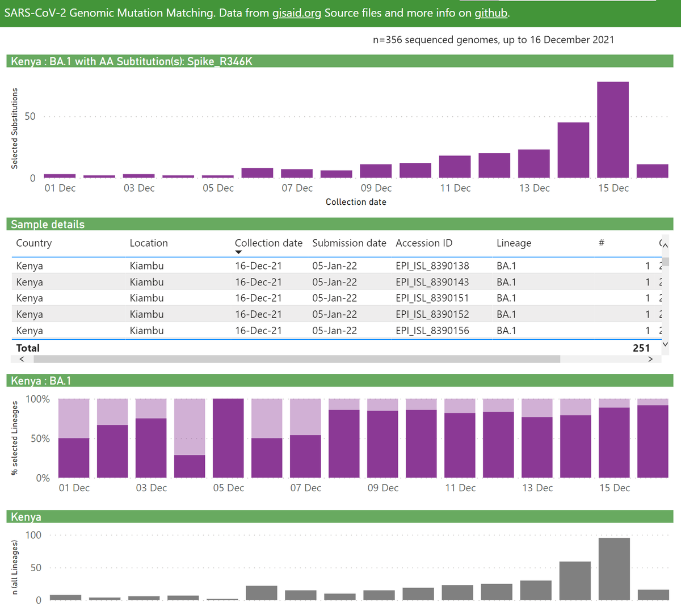The width and height of the screenshot is (681, 616).
Task: Click the Total value 251
Action: [x=641, y=348]
